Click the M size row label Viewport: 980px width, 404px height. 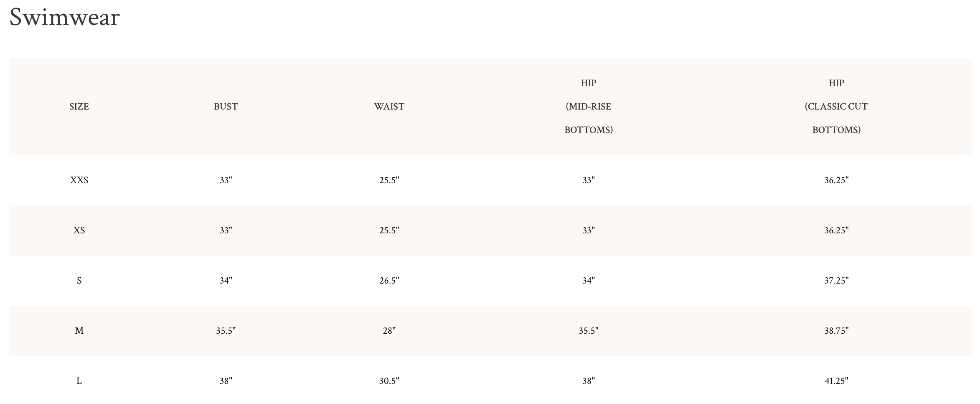pyautogui.click(x=79, y=331)
